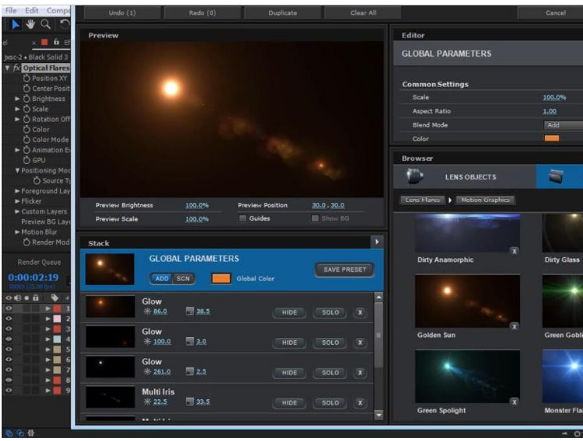Select the Hand tool
This screenshot has width=583, height=441.
pos(30,25)
